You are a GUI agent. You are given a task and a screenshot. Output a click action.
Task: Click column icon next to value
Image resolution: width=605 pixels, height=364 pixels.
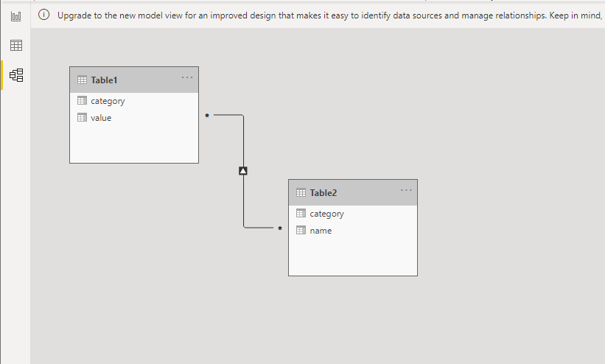click(x=83, y=117)
